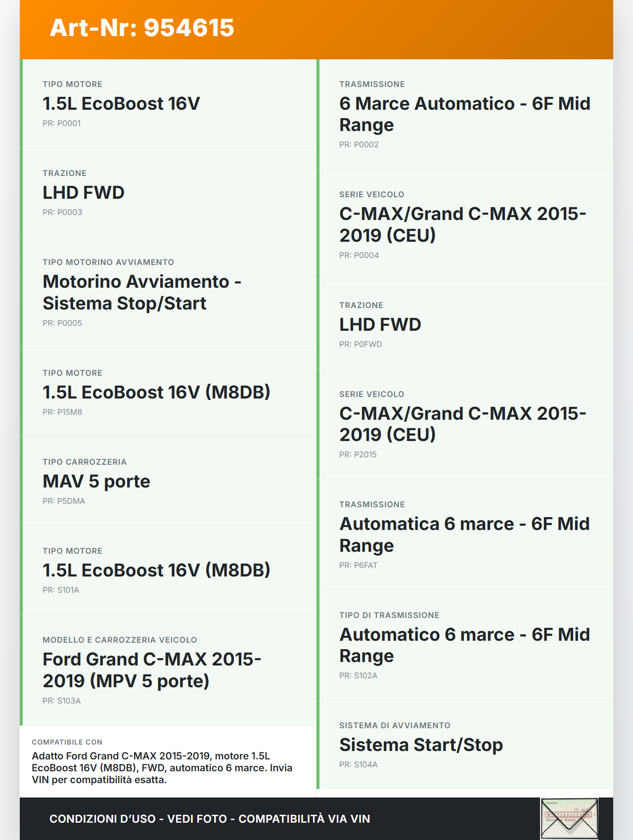Click the envelope VIN icon in footer
The image size is (633, 840).
(569, 818)
